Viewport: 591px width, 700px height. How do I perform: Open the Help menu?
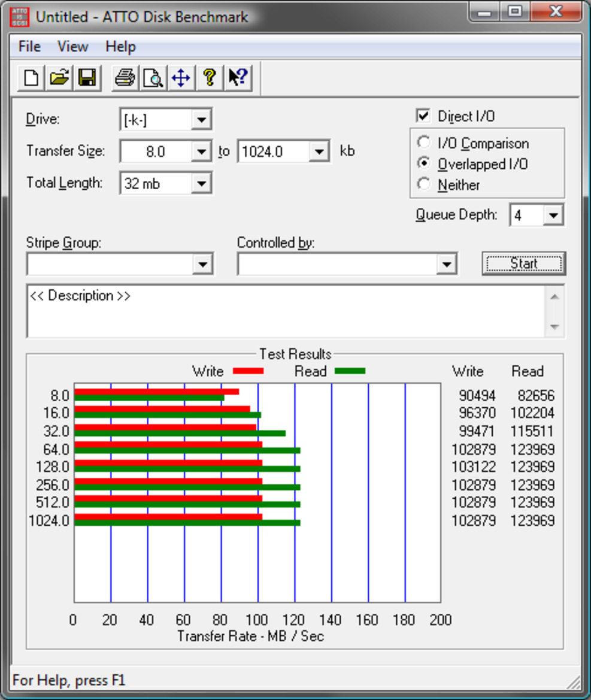click(120, 47)
